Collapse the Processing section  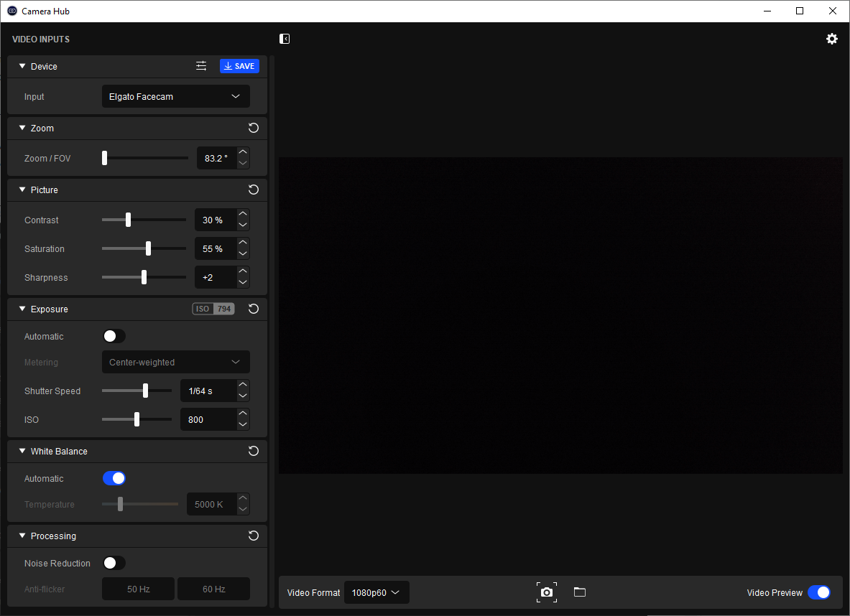[x=22, y=536]
